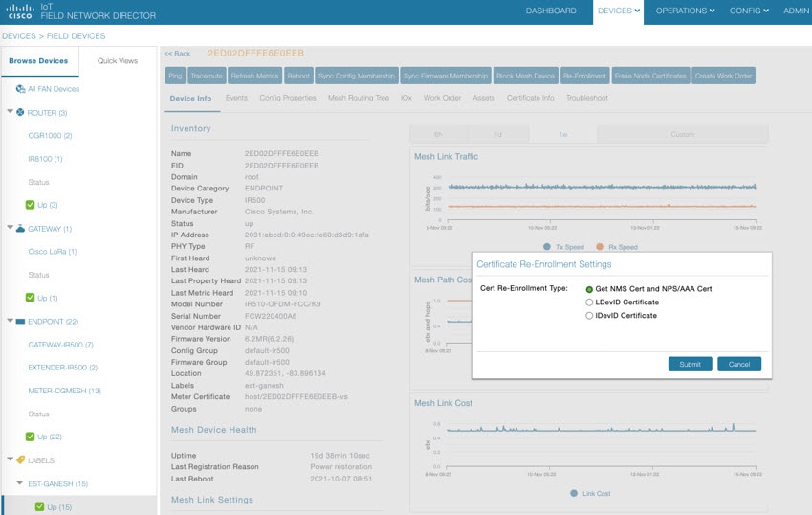Go to the DASHBOARD page
This screenshot has height=515, width=812.
coord(551,11)
